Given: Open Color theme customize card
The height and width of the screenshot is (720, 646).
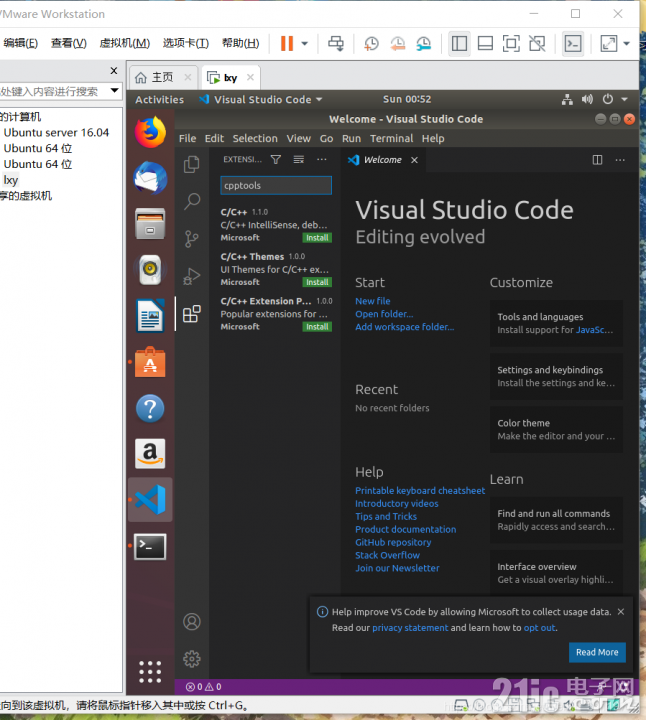Looking at the screenshot, I should tap(556, 429).
